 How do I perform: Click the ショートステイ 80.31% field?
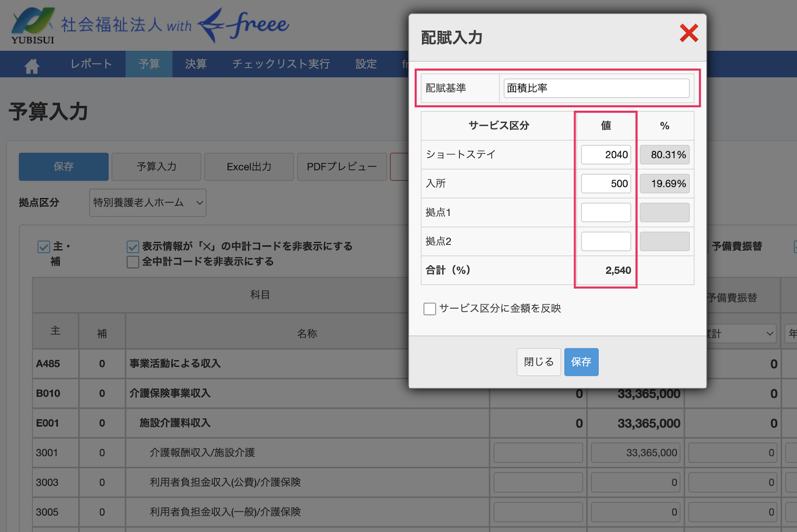coord(664,155)
